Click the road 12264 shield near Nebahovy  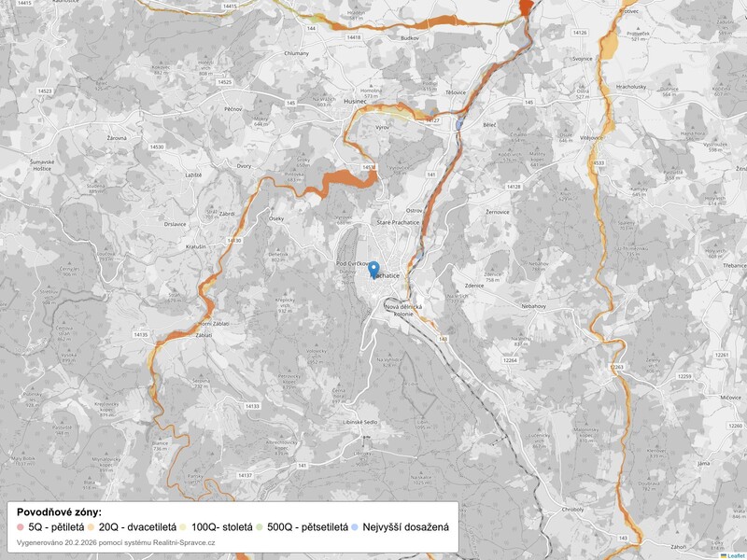coord(510,359)
